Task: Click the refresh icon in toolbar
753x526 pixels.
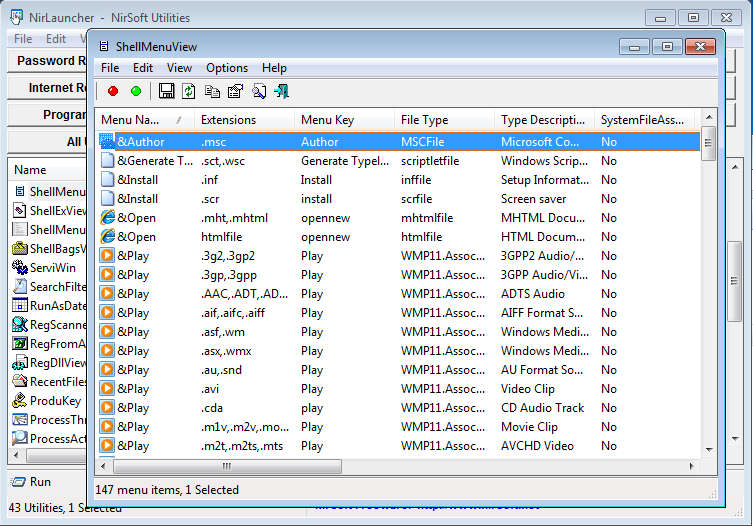Action: point(188,92)
